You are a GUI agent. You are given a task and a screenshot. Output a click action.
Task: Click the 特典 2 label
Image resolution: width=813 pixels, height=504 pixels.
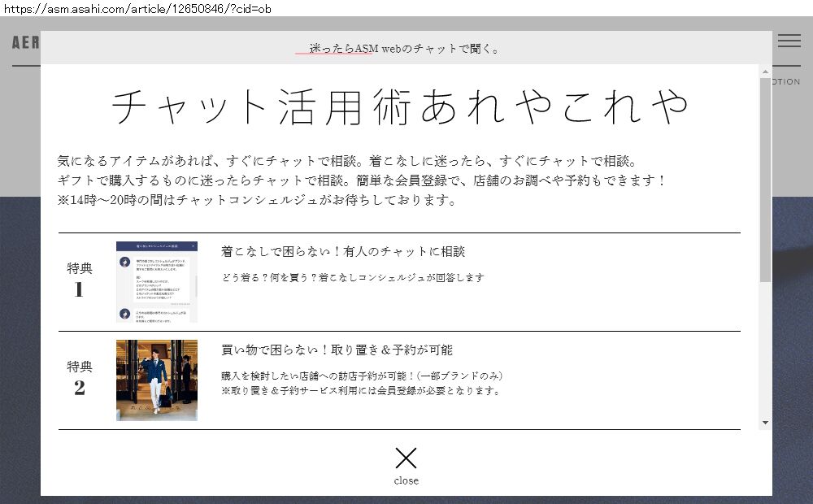click(80, 378)
